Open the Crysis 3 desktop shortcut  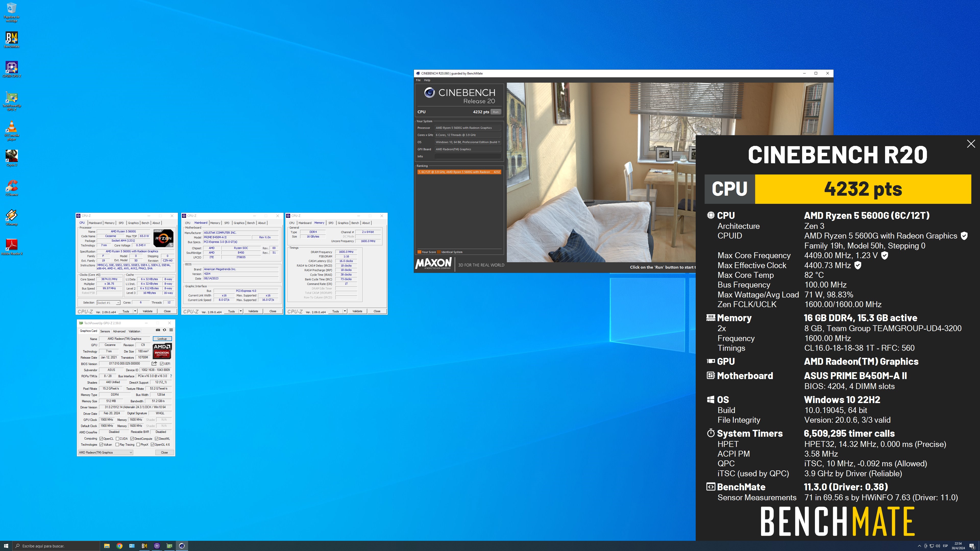coord(12,158)
